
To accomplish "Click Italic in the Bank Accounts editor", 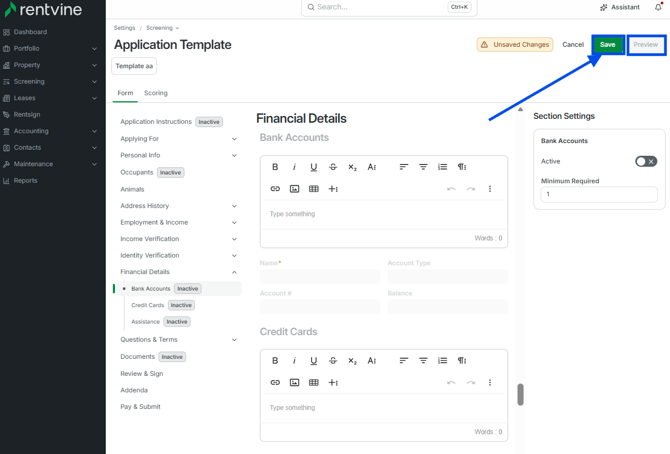I will point(294,167).
